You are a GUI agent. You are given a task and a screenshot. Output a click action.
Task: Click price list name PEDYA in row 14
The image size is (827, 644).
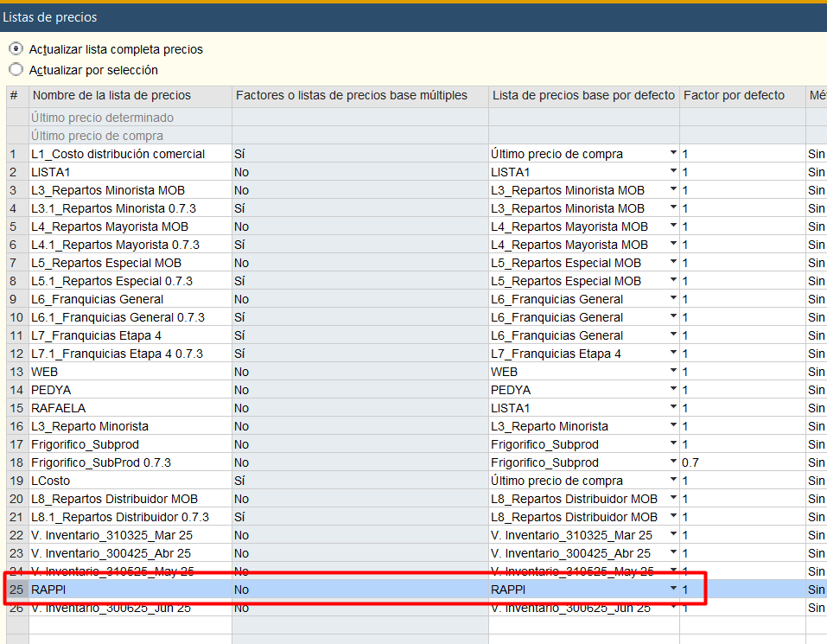[51, 390]
